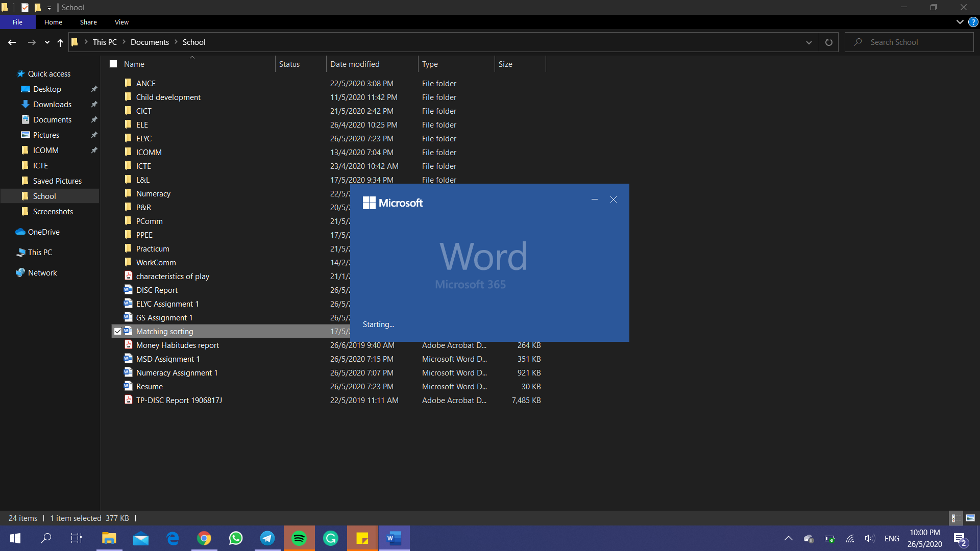Open volume control in system tray
The height and width of the screenshot is (551, 980).
pos(870,539)
